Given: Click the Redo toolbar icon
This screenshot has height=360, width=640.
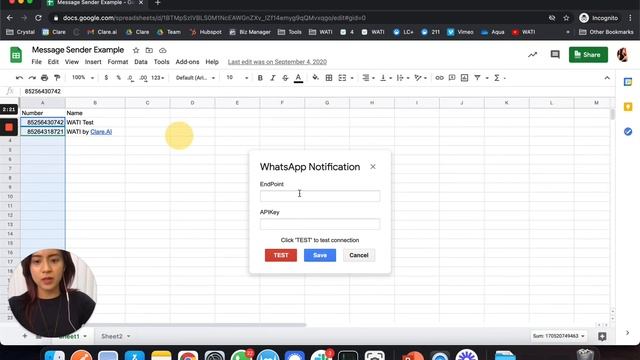Looking at the screenshot, I should (32, 78).
